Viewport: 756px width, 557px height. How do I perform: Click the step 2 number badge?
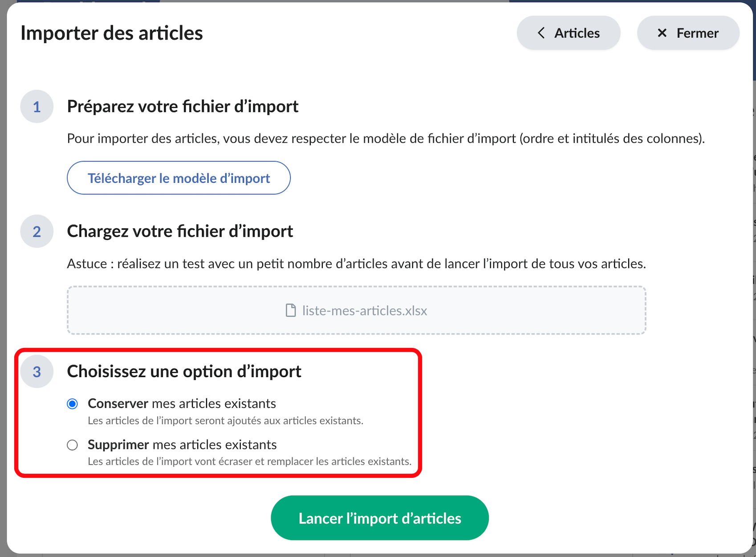click(x=37, y=231)
